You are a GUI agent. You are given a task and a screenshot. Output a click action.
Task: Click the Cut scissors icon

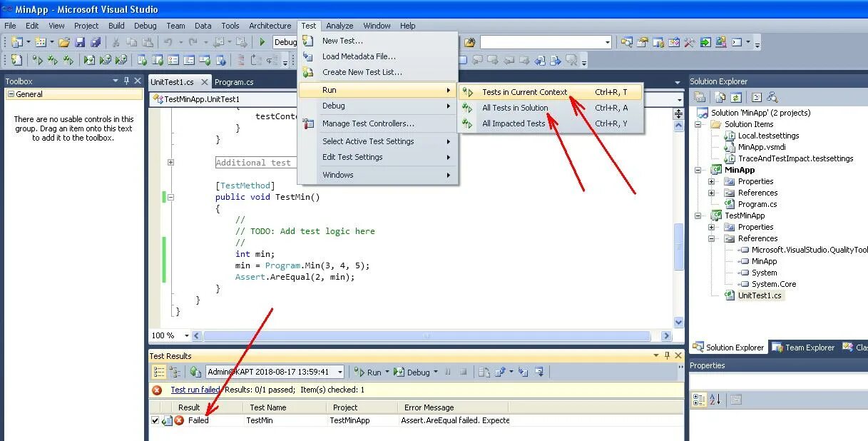[116, 42]
